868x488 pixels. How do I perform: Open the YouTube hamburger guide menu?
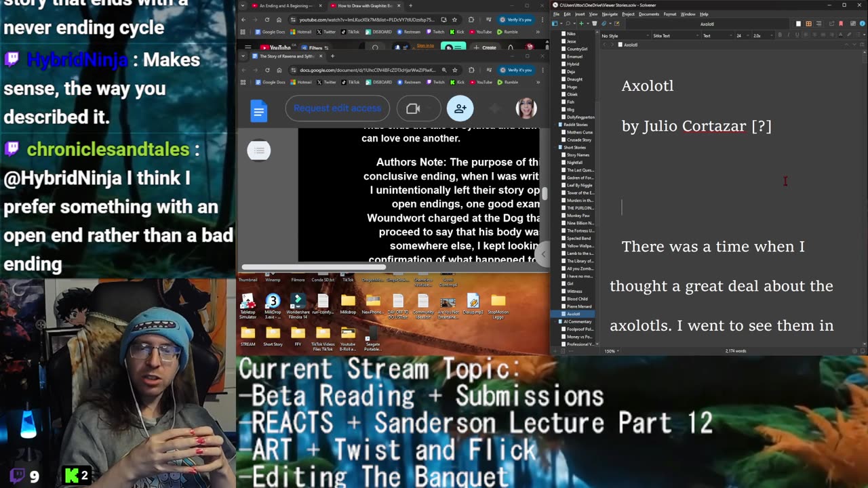pos(248,47)
